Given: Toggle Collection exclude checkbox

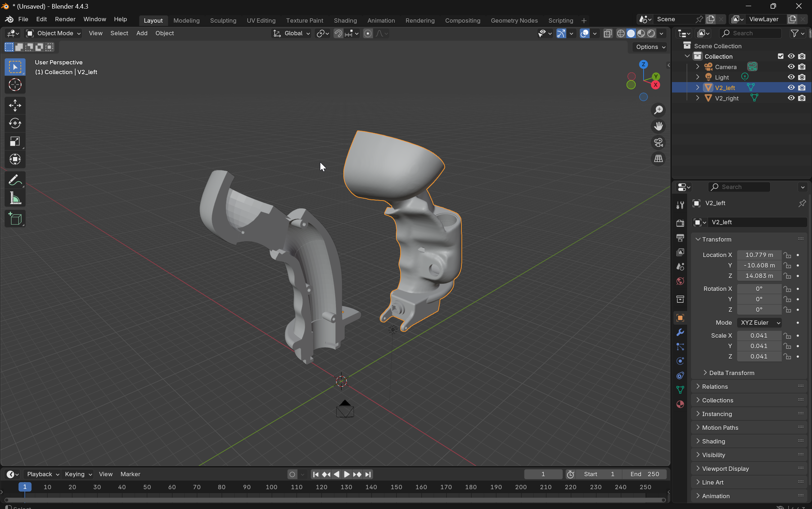Looking at the screenshot, I should [780, 56].
